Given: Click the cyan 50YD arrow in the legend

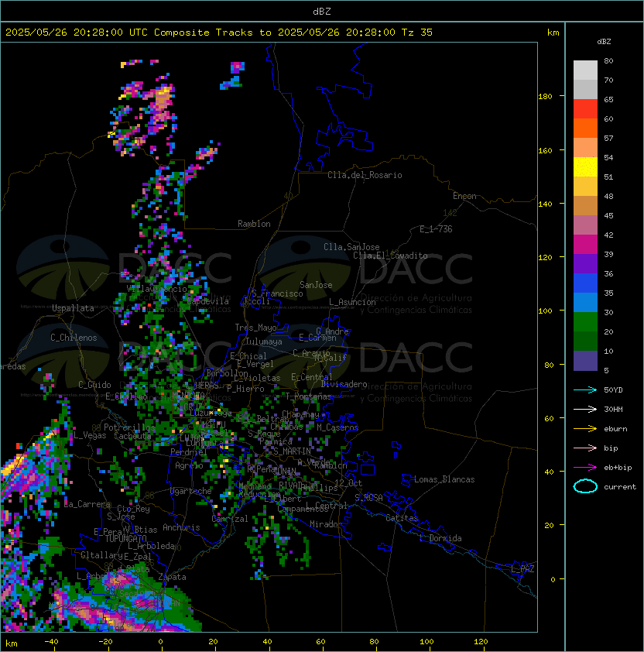Looking at the screenshot, I should coord(585,390).
